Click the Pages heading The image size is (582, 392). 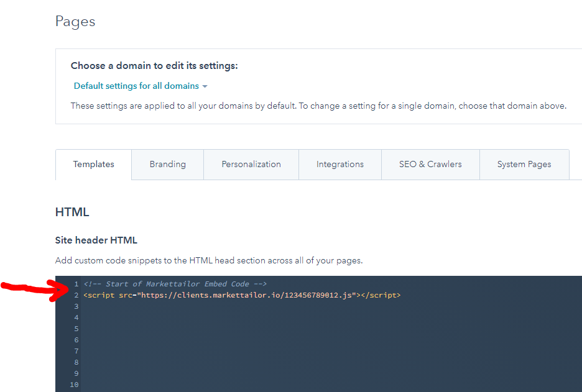[x=75, y=21]
